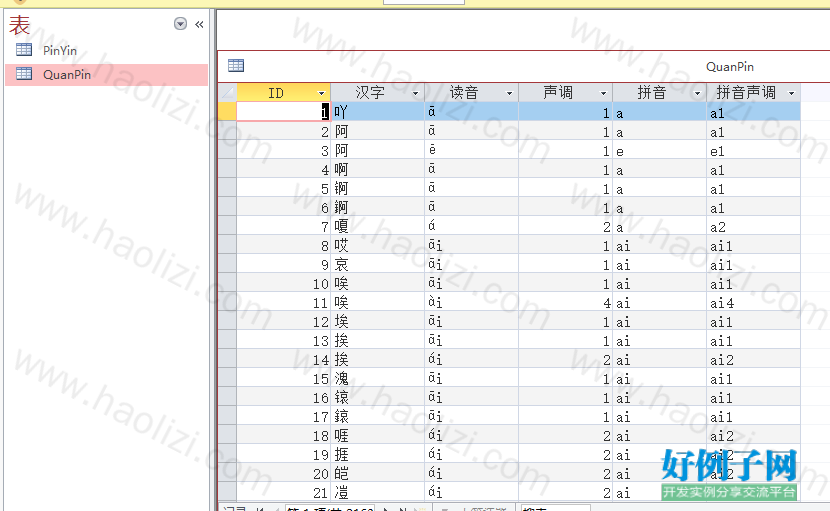Click the ID cell 10
830x511 pixels.
(284, 284)
